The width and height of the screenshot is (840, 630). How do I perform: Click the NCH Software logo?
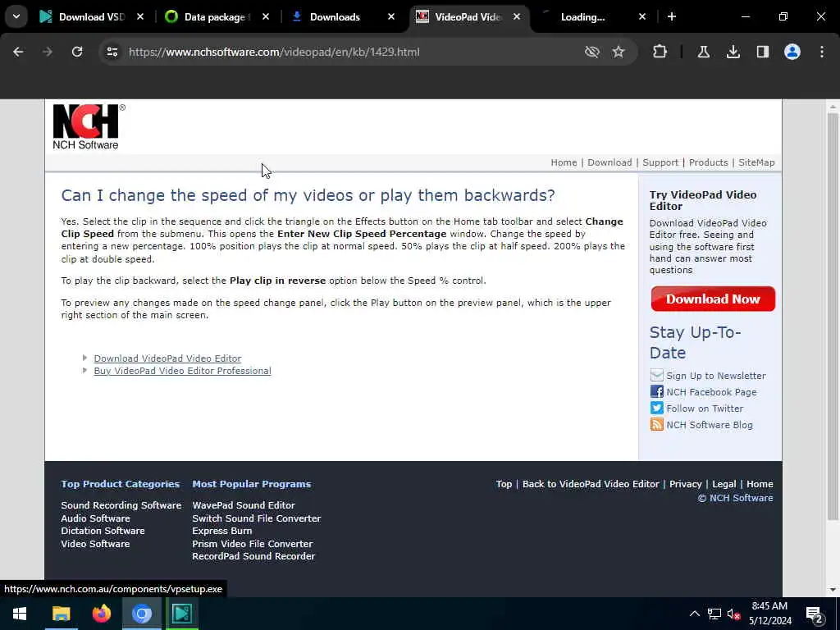click(89, 126)
